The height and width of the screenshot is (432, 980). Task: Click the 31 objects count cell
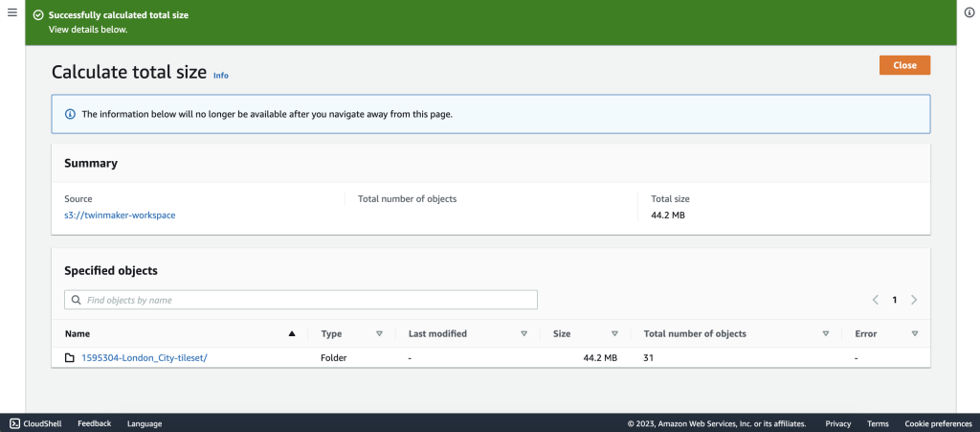[649, 358]
